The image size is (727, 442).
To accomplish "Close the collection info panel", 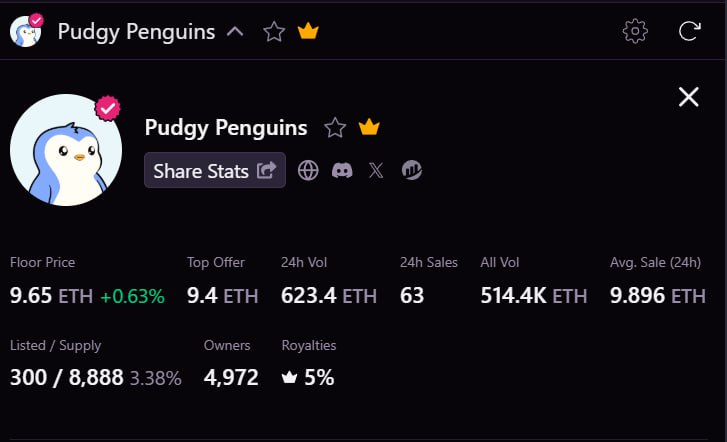I will coord(689,97).
